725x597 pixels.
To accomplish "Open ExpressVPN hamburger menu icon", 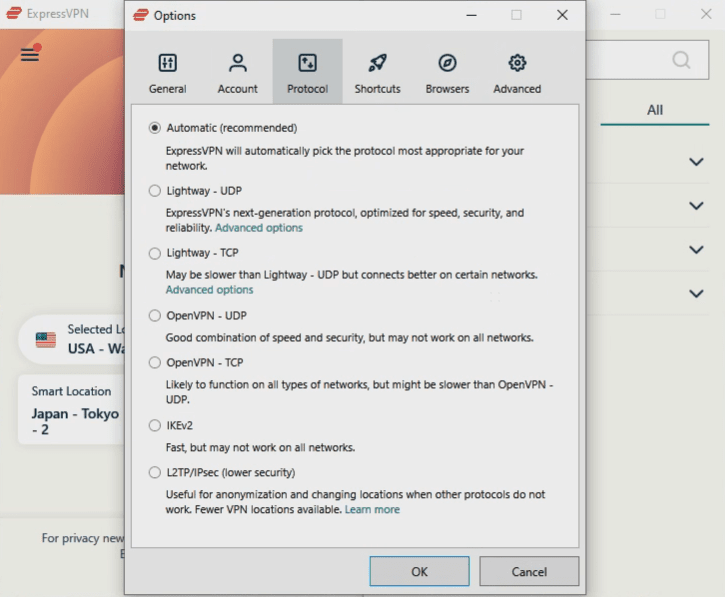I will [x=30, y=55].
